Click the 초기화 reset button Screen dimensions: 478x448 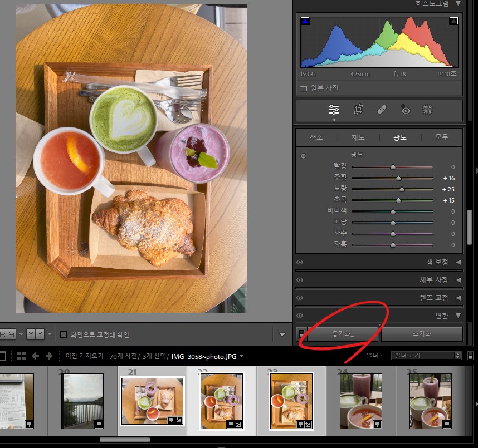[421, 334]
